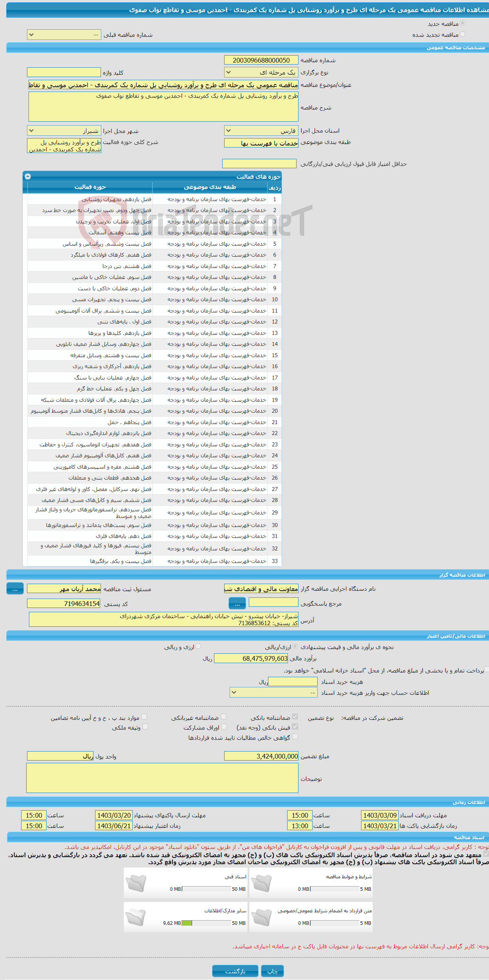Click the برآورد مالی amount field

click(251, 658)
